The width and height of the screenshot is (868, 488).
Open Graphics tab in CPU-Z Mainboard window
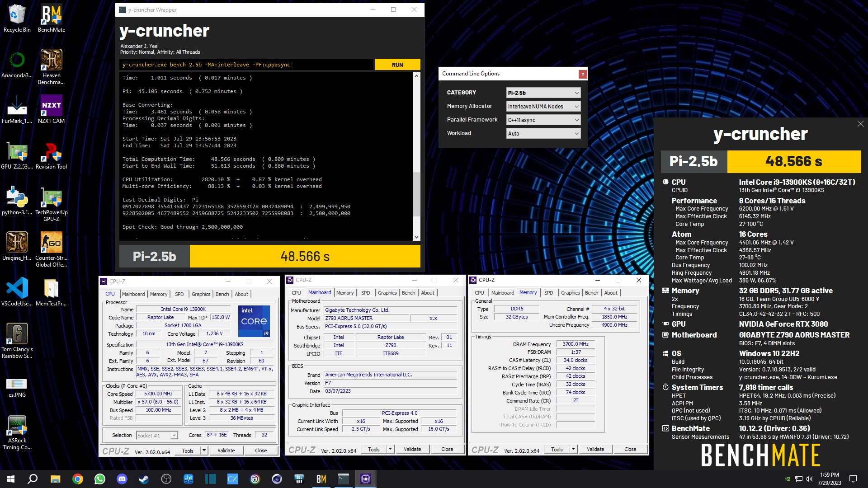(387, 293)
